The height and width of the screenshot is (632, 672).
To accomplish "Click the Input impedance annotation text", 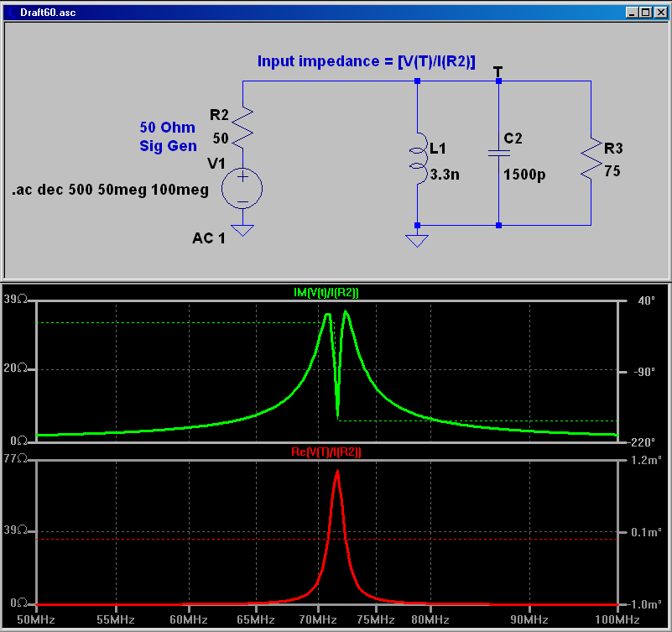I will (x=367, y=61).
